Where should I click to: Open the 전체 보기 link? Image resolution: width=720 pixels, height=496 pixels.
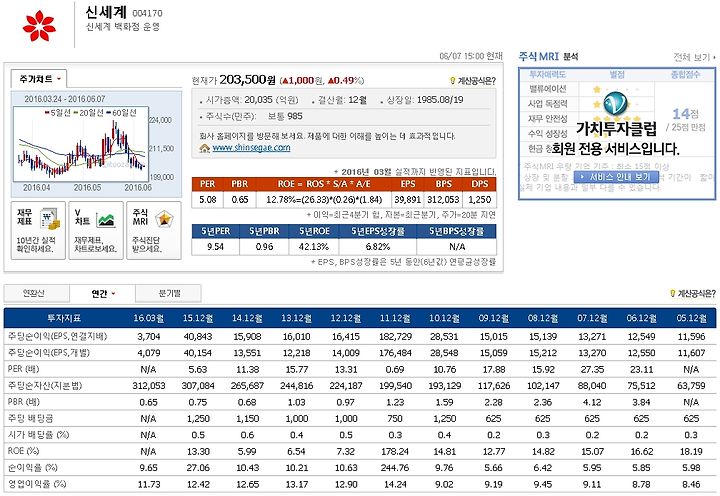point(694,57)
